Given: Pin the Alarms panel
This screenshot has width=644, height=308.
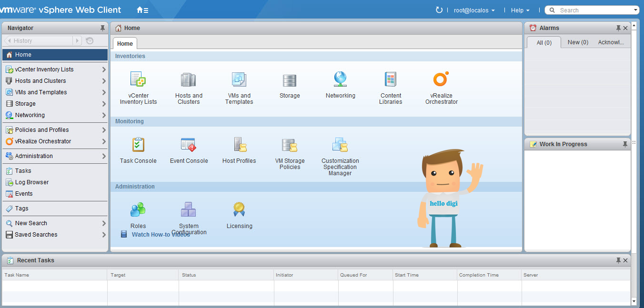Looking at the screenshot, I should (618, 28).
